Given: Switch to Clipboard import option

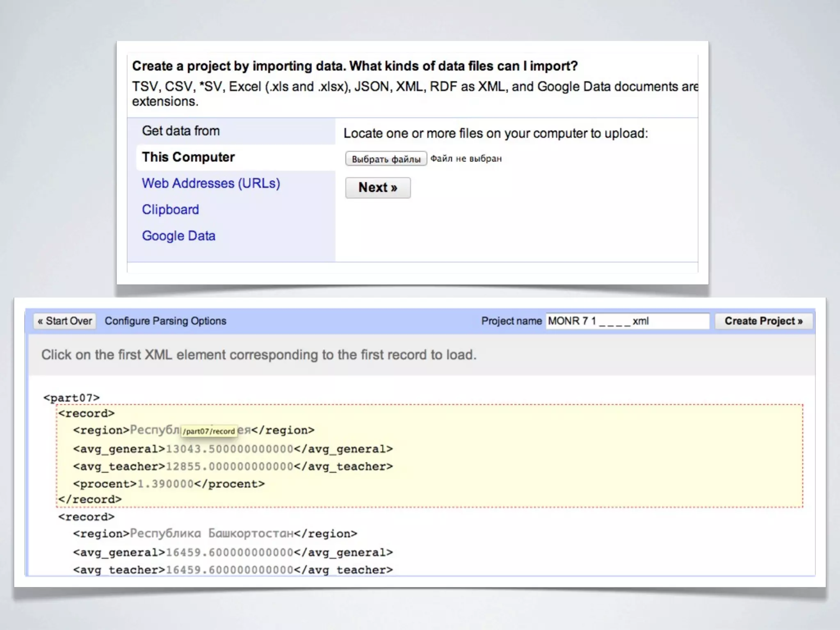Looking at the screenshot, I should [x=170, y=210].
